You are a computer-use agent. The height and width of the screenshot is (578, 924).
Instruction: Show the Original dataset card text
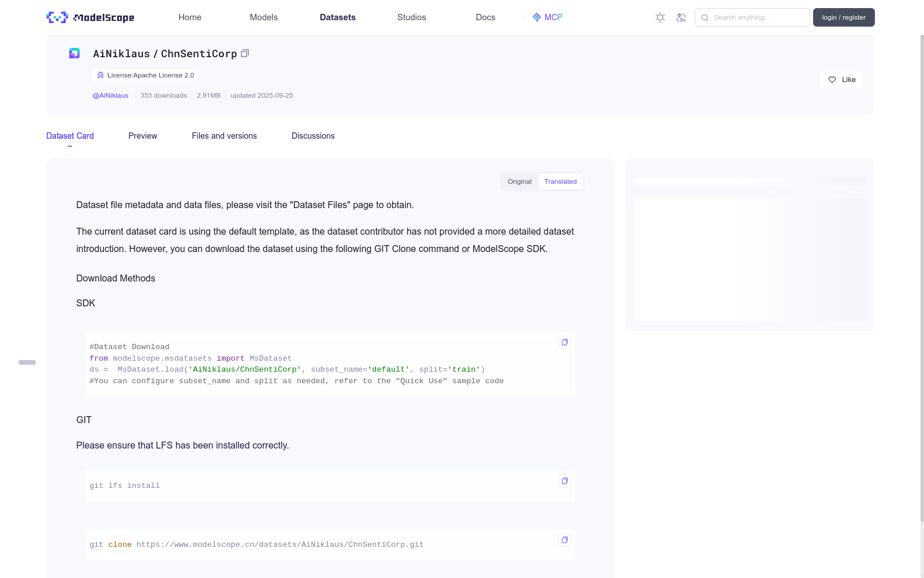pyautogui.click(x=520, y=181)
